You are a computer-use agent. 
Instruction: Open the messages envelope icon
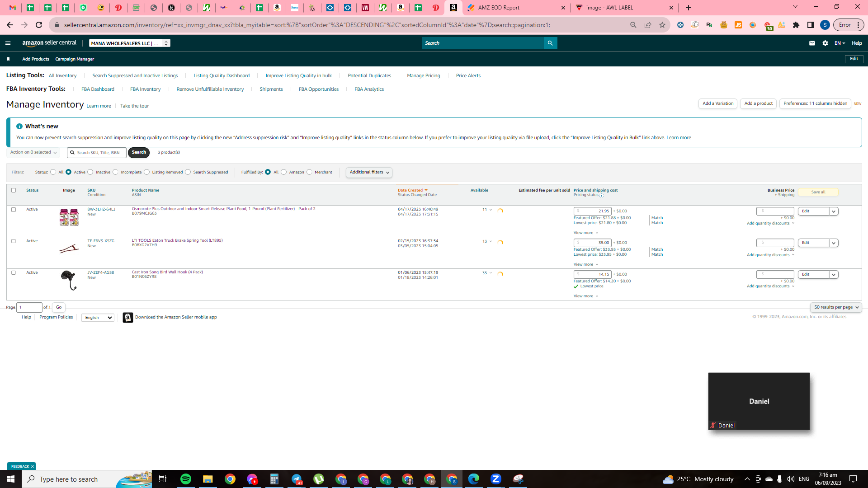tap(812, 43)
